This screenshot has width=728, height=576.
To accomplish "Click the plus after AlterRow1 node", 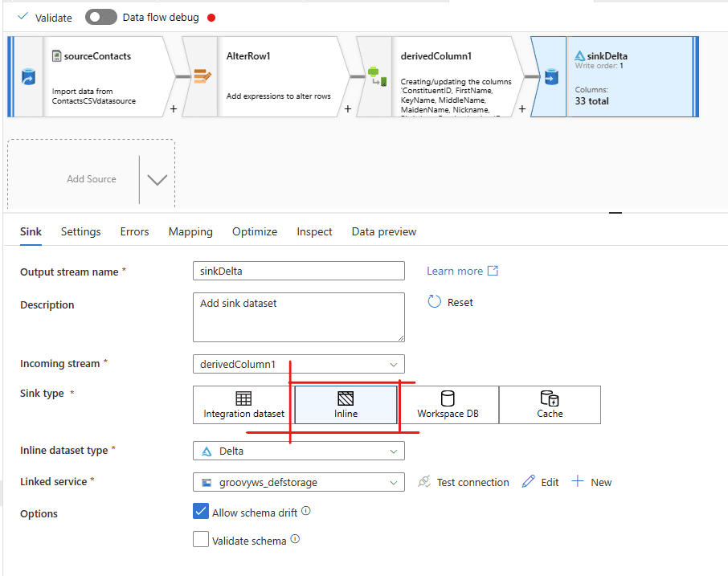I will (x=347, y=108).
